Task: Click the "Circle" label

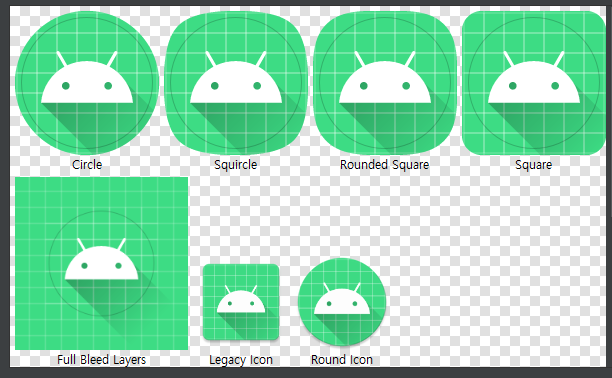Action: point(87,165)
